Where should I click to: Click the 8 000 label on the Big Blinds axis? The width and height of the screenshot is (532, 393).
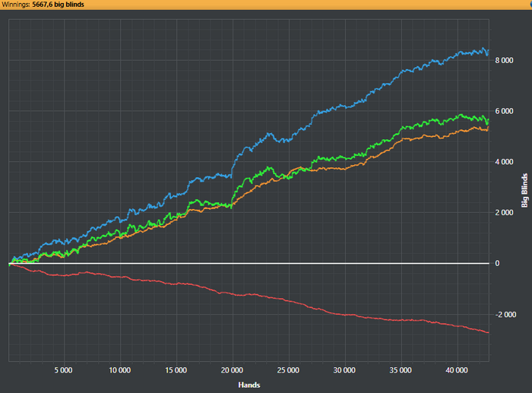point(504,60)
